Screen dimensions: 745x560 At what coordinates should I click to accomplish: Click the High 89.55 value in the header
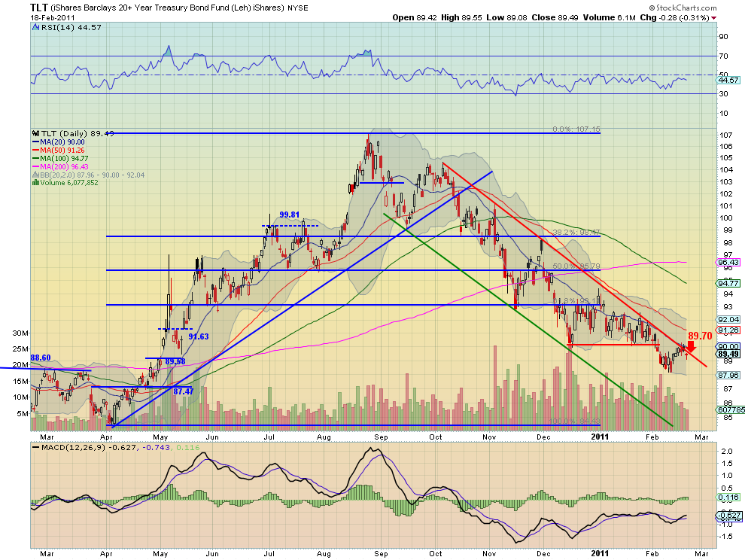461,18
